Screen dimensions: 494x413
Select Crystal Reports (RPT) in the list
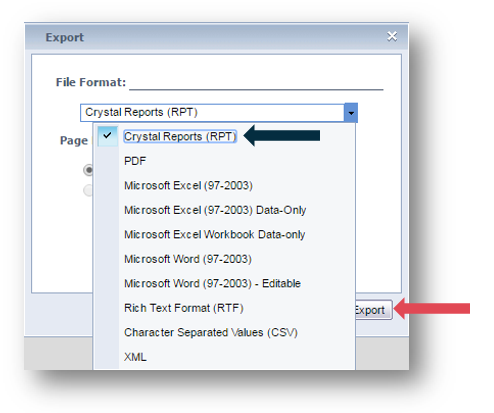pyautogui.click(x=180, y=136)
